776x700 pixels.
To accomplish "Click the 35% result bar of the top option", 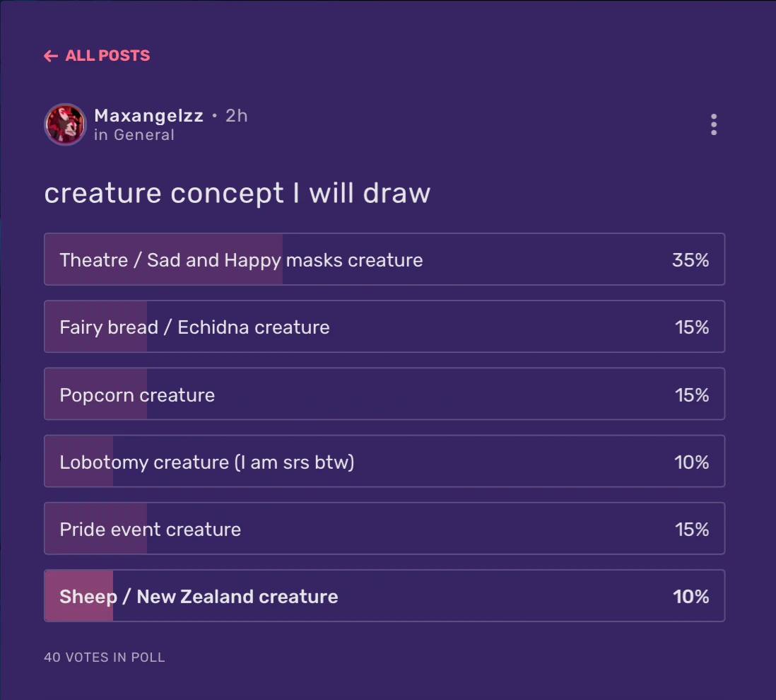I will click(x=690, y=259).
